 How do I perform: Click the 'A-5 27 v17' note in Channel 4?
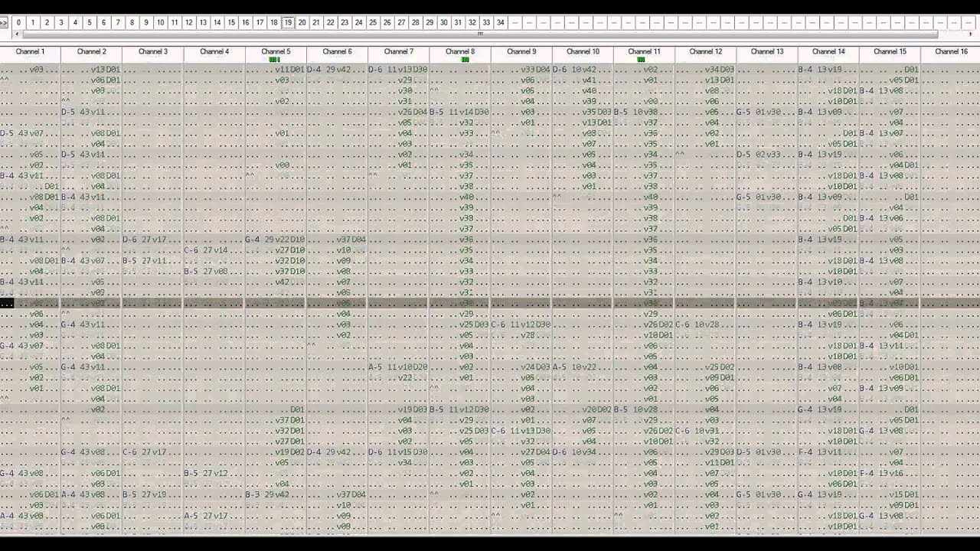click(x=206, y=516)
